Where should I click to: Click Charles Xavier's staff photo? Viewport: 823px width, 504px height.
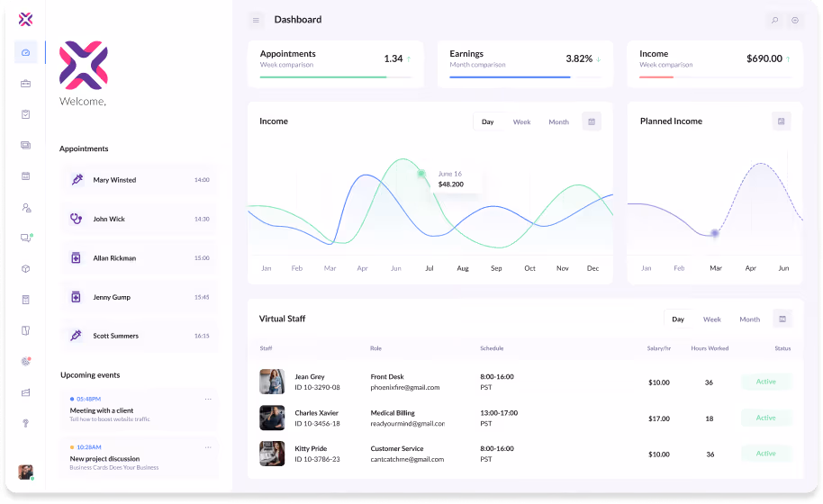click(272, 418)
